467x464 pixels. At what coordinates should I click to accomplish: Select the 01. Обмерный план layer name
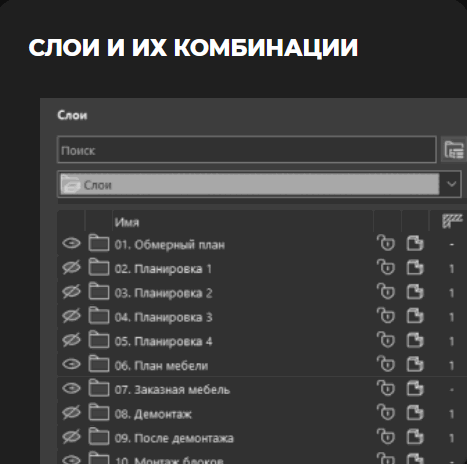point(170,245)
